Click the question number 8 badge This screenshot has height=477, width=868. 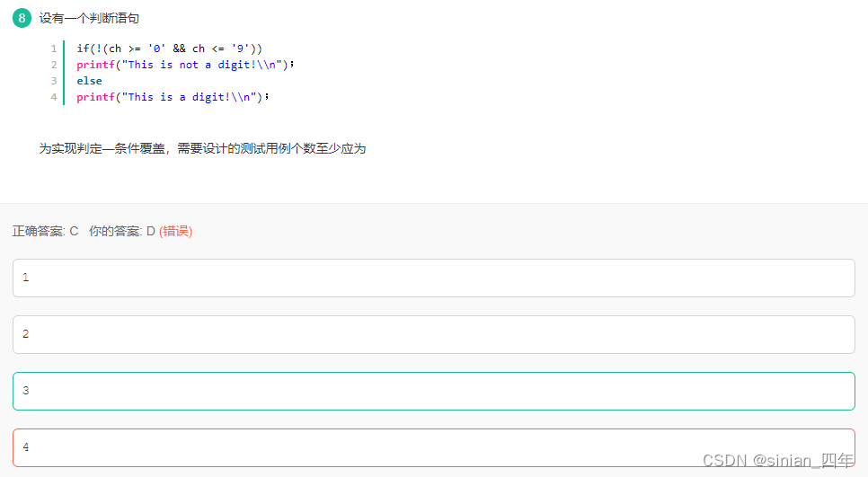22,18
